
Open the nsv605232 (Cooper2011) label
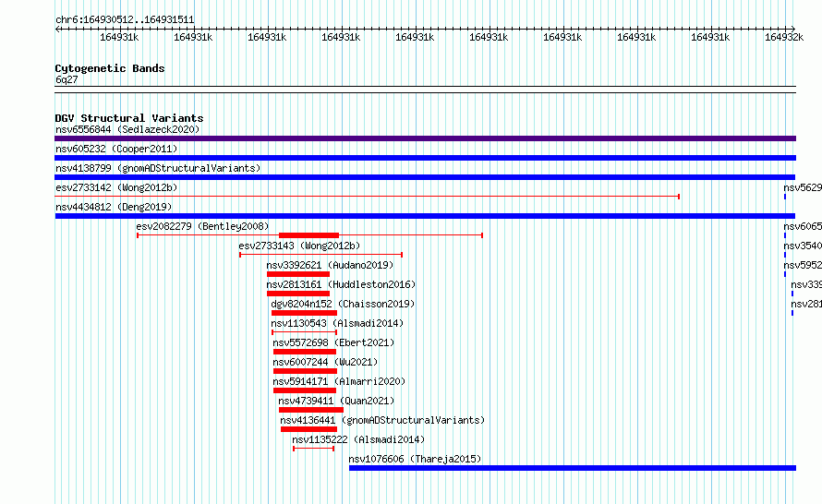coord(116,149)
